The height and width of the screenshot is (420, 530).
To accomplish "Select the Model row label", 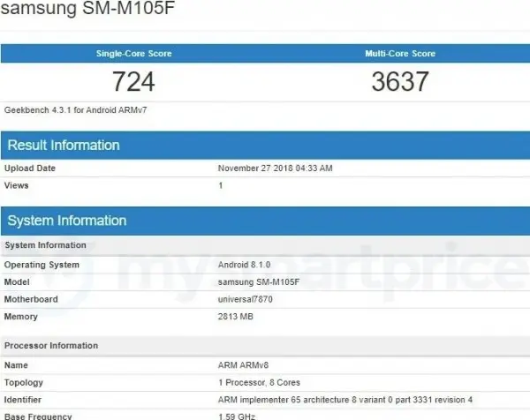I will (17, 282).
